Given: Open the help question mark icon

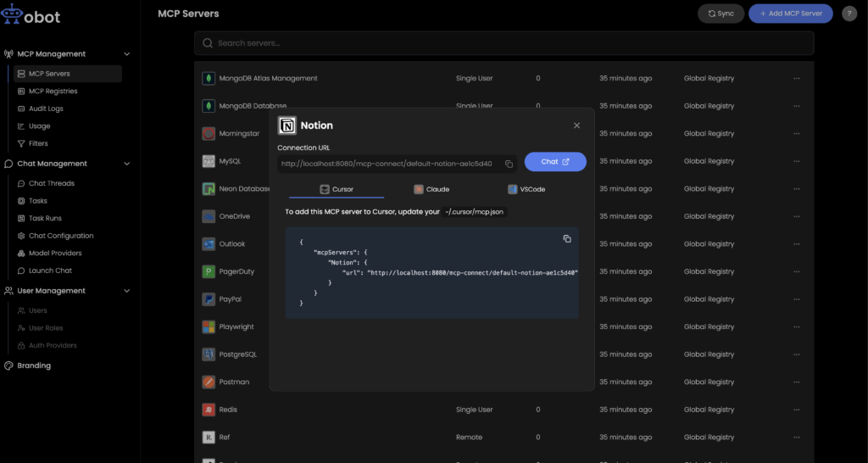Looking at the screenshot, I should 849,14.
